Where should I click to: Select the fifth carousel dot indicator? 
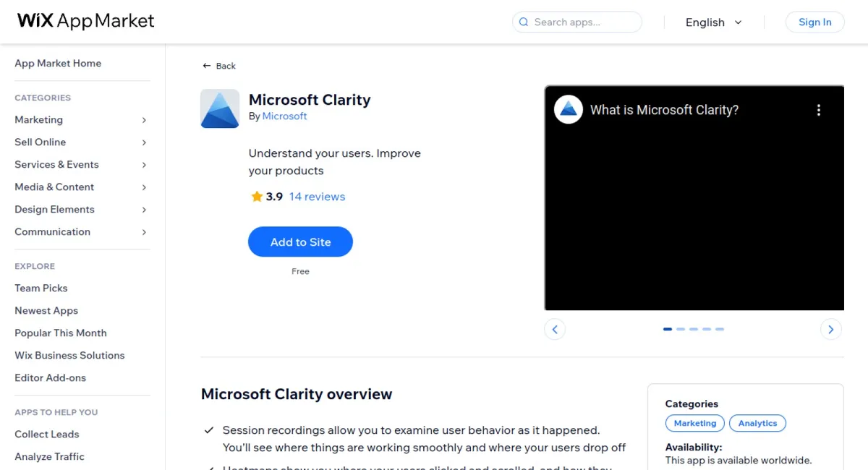(720, 329)
